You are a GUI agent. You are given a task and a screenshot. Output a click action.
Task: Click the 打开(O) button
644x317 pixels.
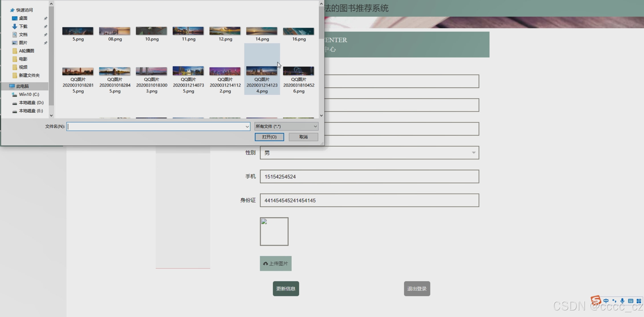point(269,137)
